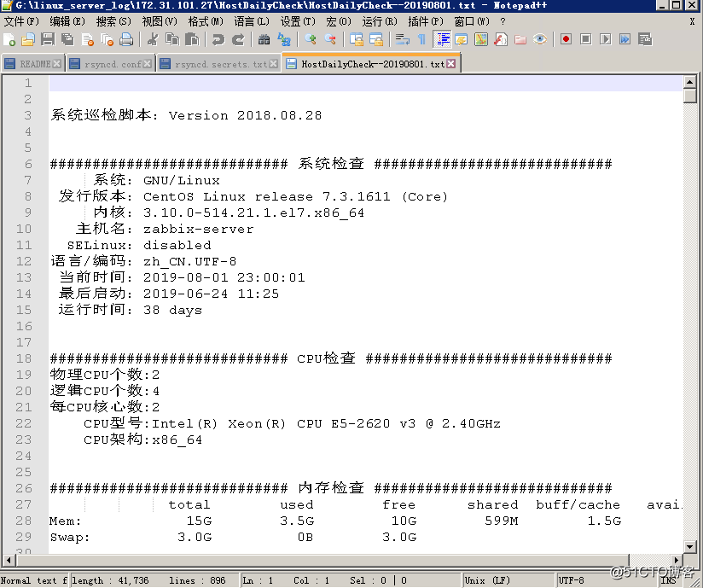
Task: Click line number 18 in margin
Action: [24, 358]
